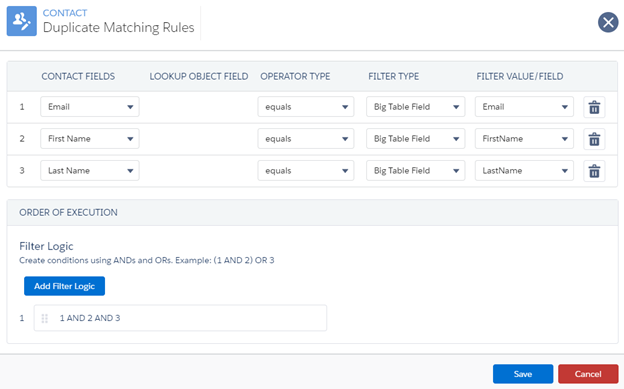This screenshot has width=624, height=389.
Task: Open the First Name contact field dropdown
Action: point(90,139)
